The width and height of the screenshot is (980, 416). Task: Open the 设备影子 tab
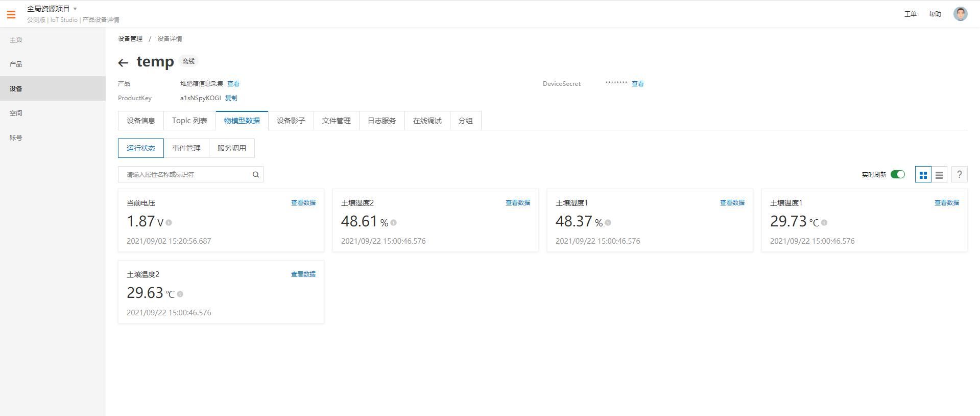(x=291, y=121)
